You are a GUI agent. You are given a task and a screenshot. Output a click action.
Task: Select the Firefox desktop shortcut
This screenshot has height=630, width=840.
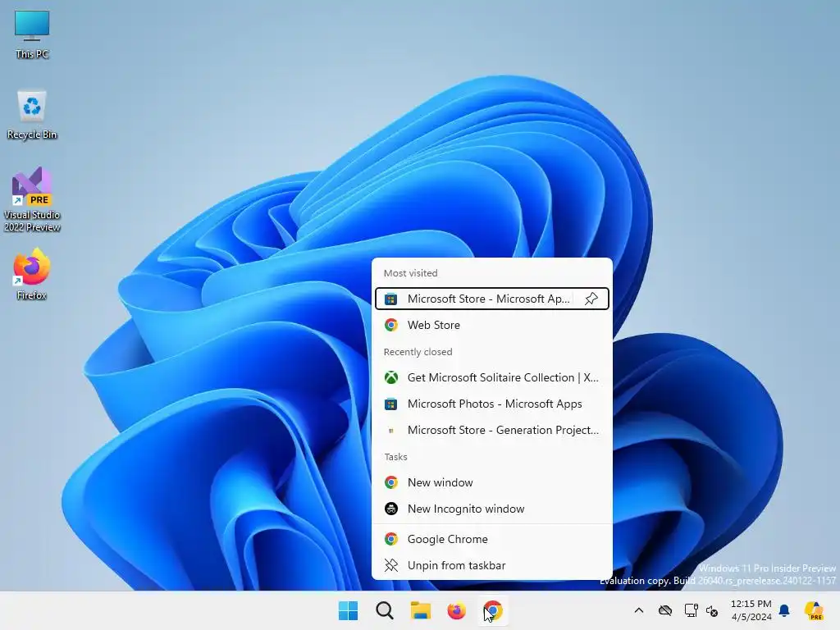[32, 274]
